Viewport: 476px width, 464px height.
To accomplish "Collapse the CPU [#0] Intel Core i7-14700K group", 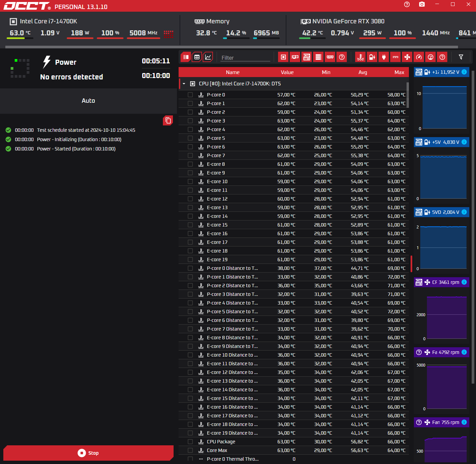I will pyautogui.click(x=184, y=84).
